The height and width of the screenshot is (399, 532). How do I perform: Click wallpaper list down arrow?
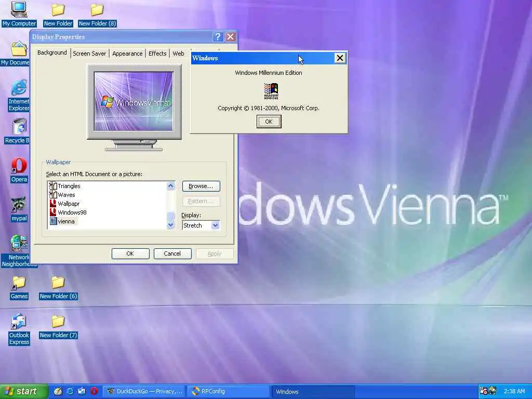[170, 225]
